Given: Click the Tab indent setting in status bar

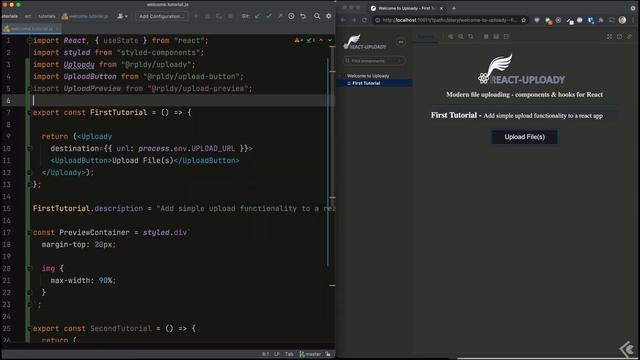Looking at the screenshot, I should [x=289, y=354].
